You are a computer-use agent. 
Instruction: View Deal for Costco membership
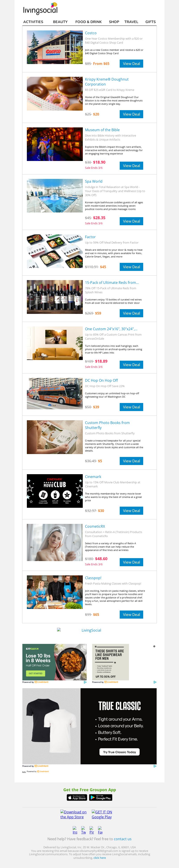point(131,64)
